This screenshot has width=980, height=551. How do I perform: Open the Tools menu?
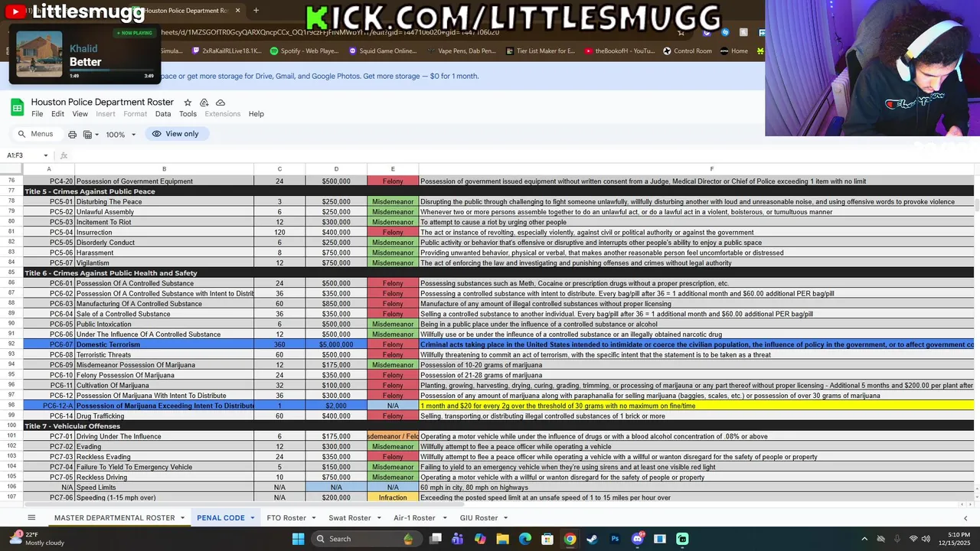pos(188,114)
